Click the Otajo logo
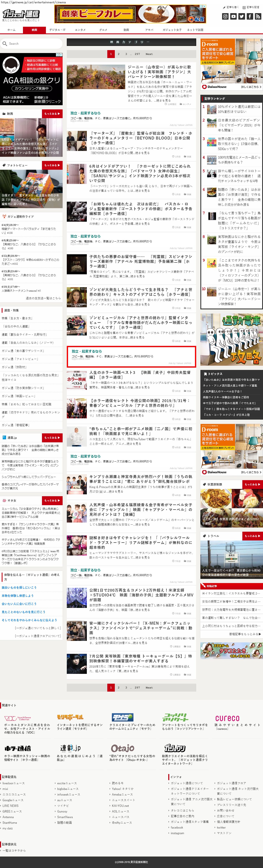Viewport: 263px width, 868px height. (123, 748)
